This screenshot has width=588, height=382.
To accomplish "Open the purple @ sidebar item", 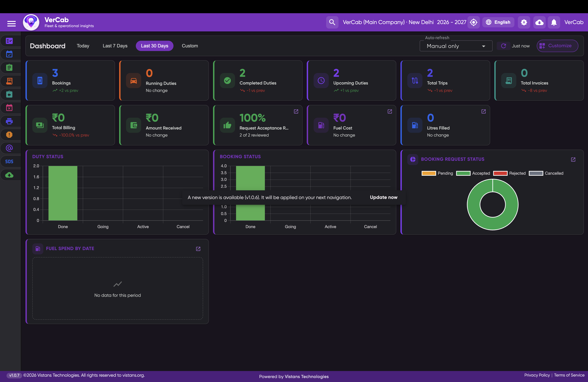I will [9, 148].
